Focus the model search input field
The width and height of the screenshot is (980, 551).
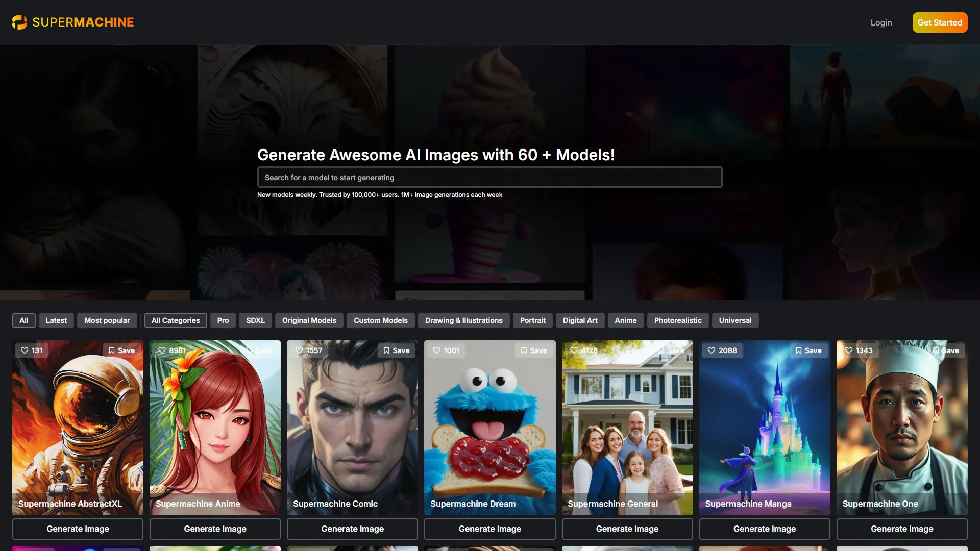(490, 178)
